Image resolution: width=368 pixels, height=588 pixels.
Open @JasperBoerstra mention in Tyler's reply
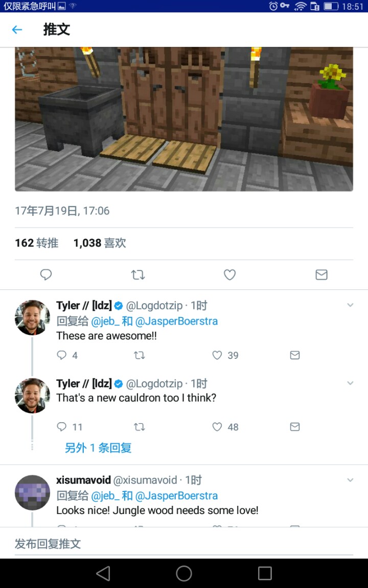click(x=176, y=322)
